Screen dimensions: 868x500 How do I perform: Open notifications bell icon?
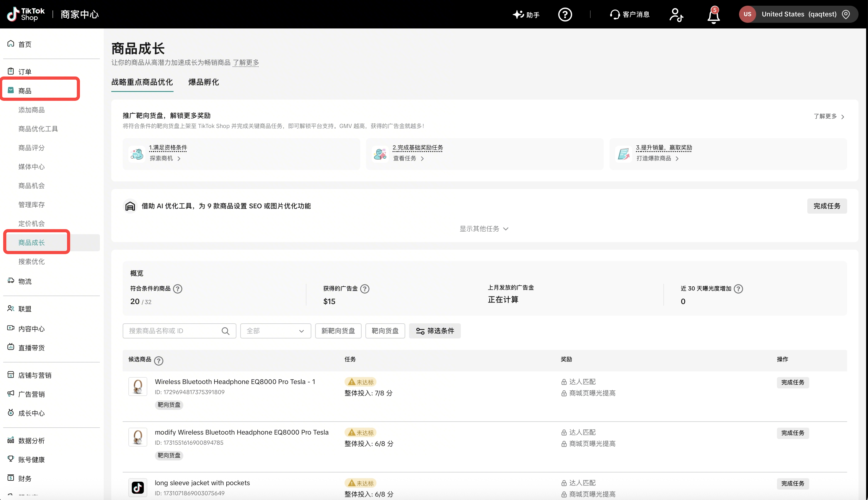[713, 15]
